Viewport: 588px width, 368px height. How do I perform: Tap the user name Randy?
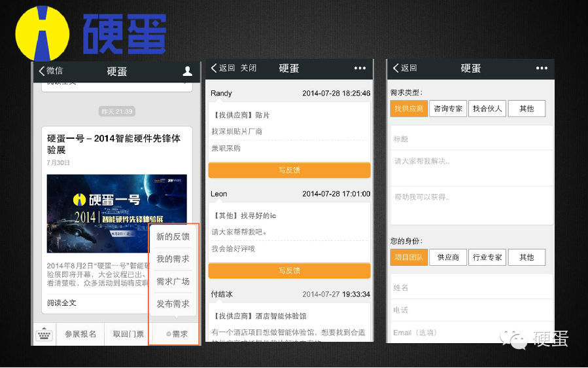221,93
